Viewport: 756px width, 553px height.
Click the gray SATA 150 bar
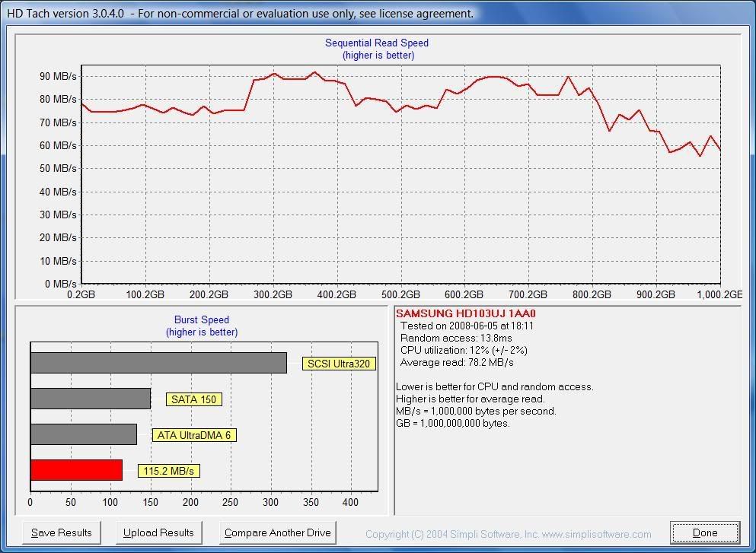coord(90,399)
